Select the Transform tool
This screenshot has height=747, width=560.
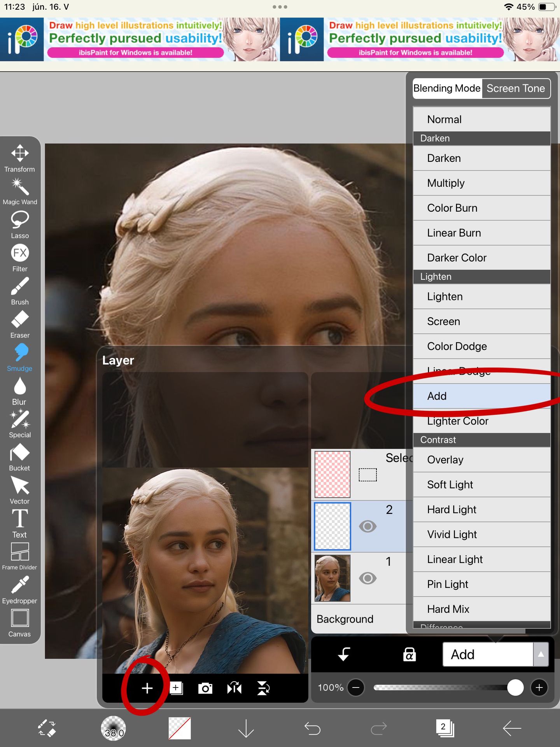tap(20, 158)
